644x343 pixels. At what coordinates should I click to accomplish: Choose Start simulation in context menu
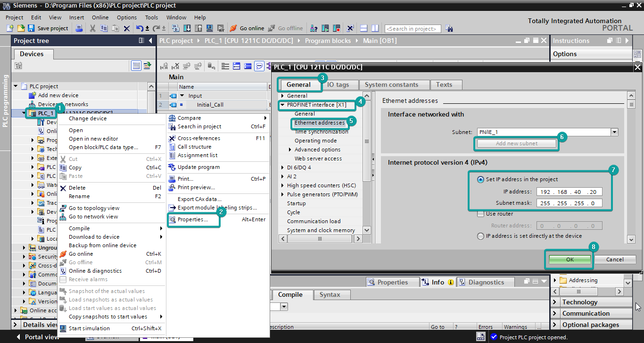(x=89, y=328)
